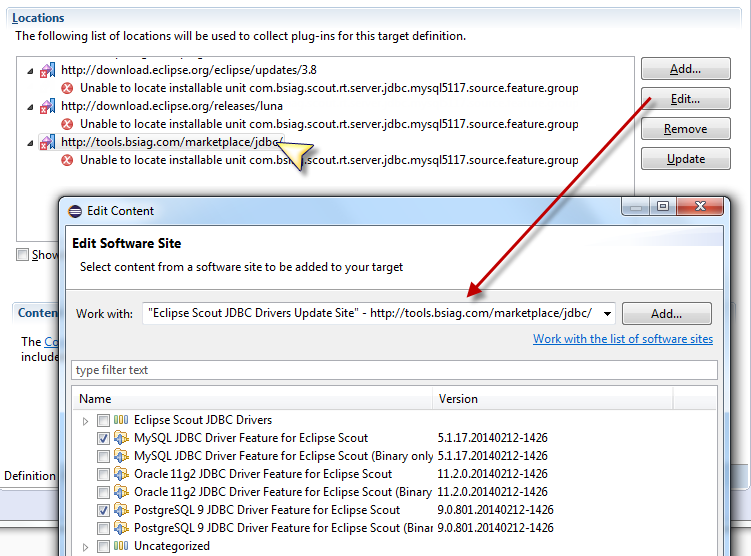Click version 9.0.801.20140212-1426 of PostgreSQL 9 Binar row

click(x=495, y=528)
